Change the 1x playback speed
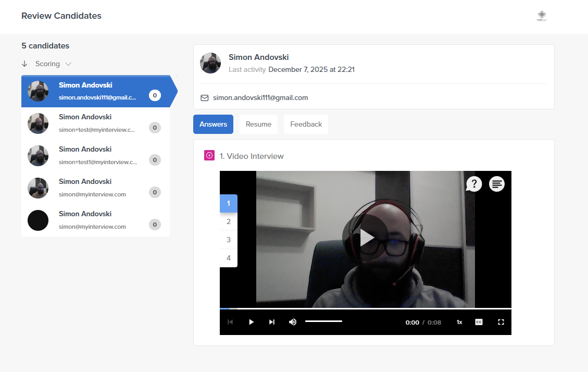The image size is (588, 372). click(459, 322)
